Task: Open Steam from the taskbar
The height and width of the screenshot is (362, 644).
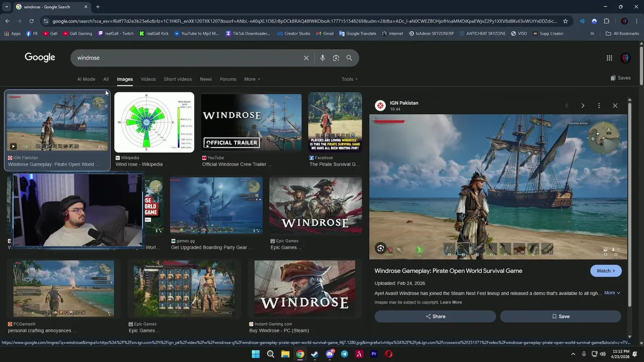Action: tap(315, 354)
